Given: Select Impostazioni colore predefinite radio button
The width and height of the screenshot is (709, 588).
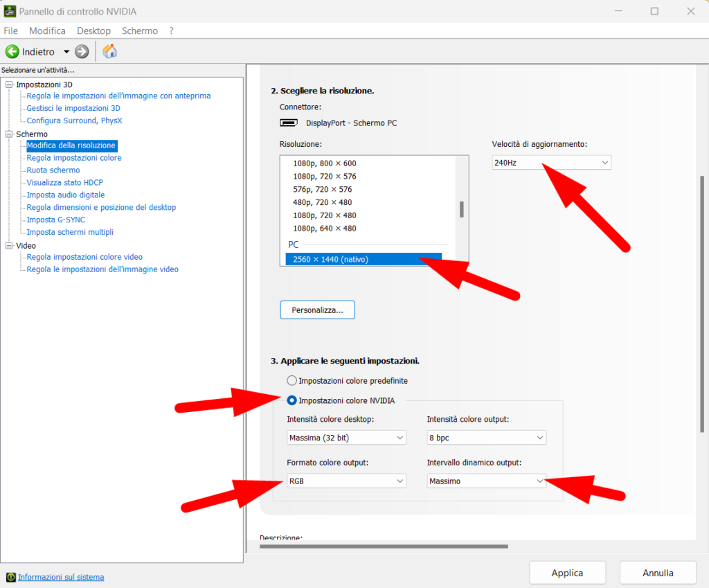Looking at the screenshot, I should point(291,380).
